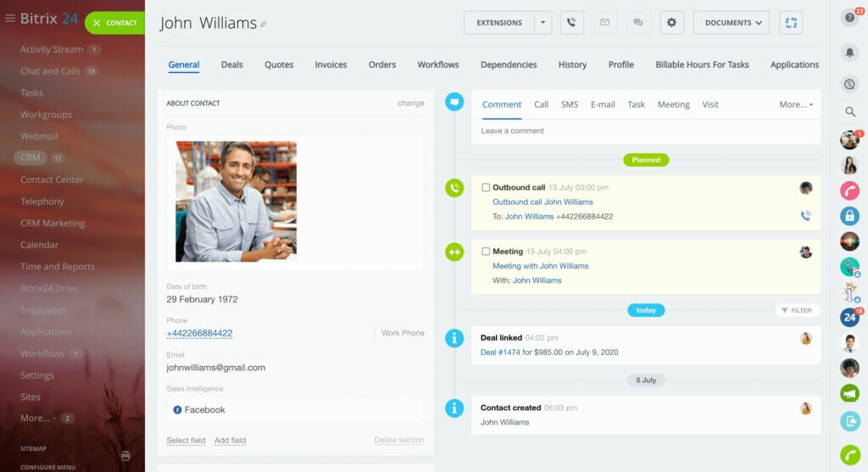The height and width of the screenshot is (472, 868).
Task: Click the phone call icon in header
Action: [572, 23]
